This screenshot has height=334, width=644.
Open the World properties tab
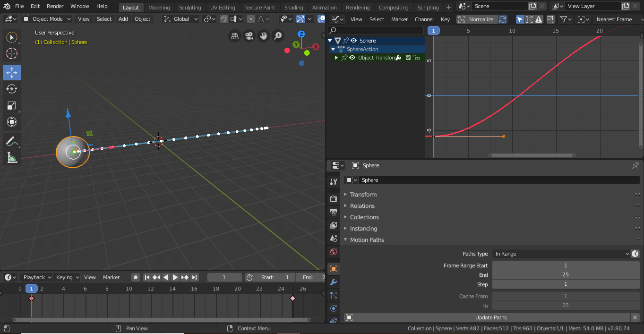coord(334,252)
